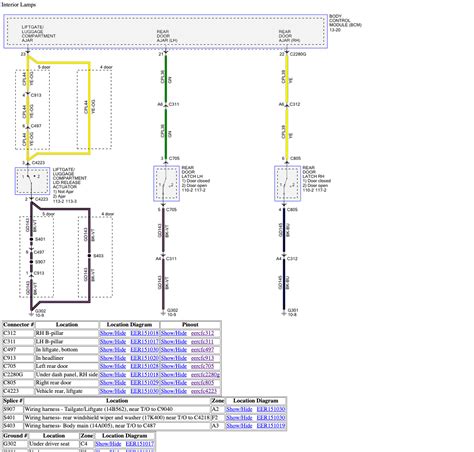Open the eercfc311 pinout link
Image resolution: width=474 pixels, height=452 pixels.
click(x=202, y=341)
